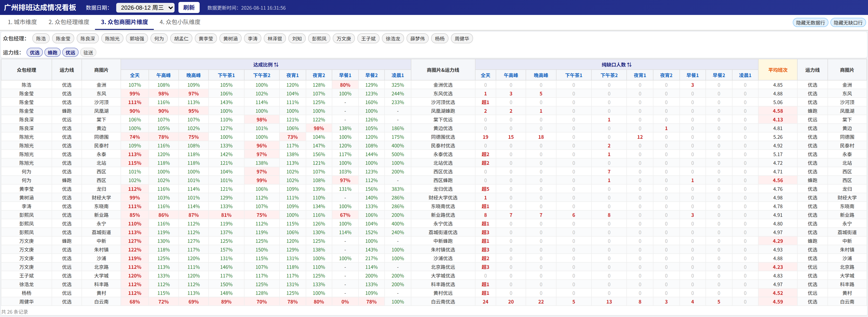Select the 凤凰湖蜂跑 row label
Viewport: 868px width, 317px height.
[443, 111]
